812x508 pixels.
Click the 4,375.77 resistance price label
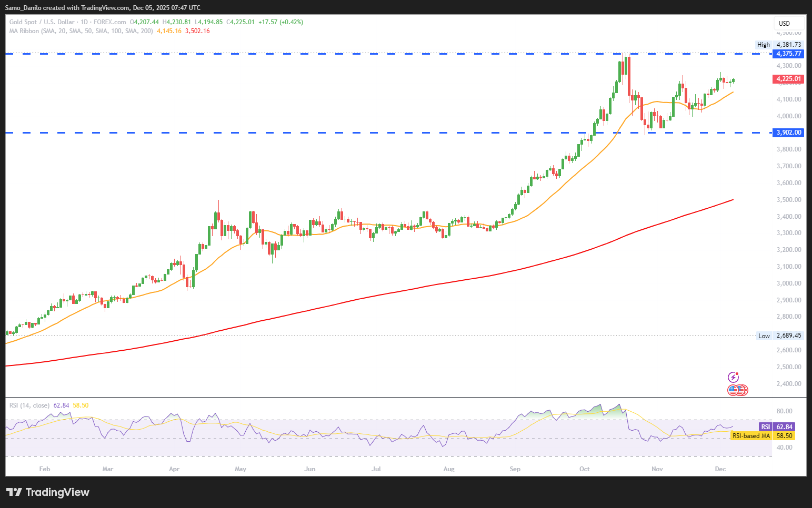tap(788, 54)
